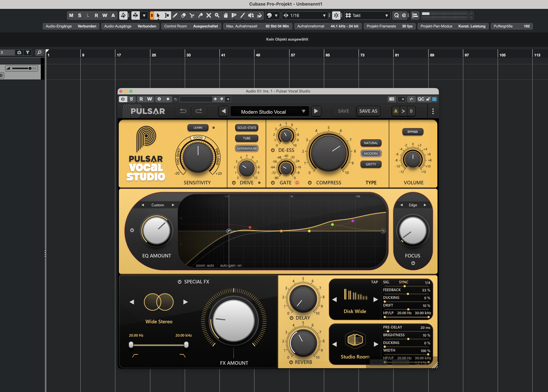Select the Range Selection tool
Screen dimensions: 548x392
(167, 15)
